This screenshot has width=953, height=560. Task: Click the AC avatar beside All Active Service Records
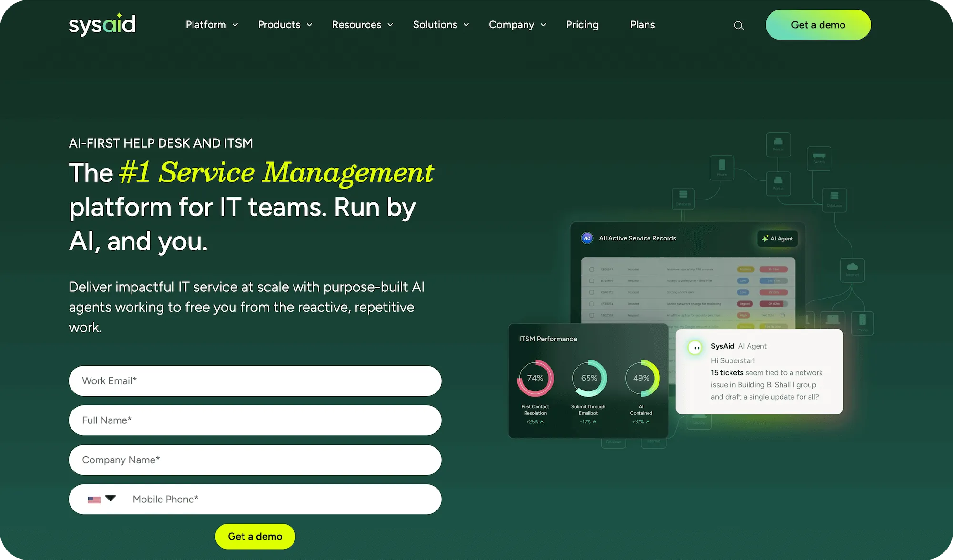coord(587,238)
